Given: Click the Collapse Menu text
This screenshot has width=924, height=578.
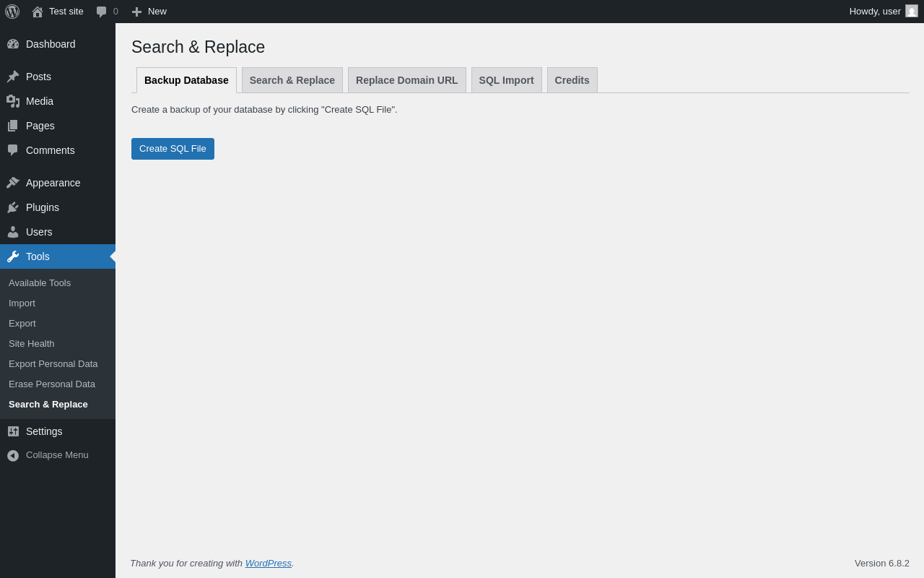Looking at the screenshot, I should (x=57, y=455).
